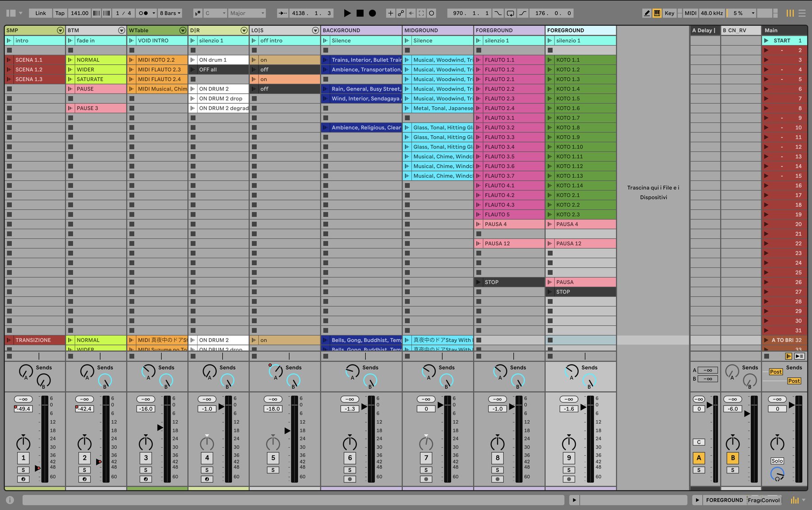Adjust the track 4 volume fader handle
This screenshot has height=510, width=812.
click(x=221, y=406)
